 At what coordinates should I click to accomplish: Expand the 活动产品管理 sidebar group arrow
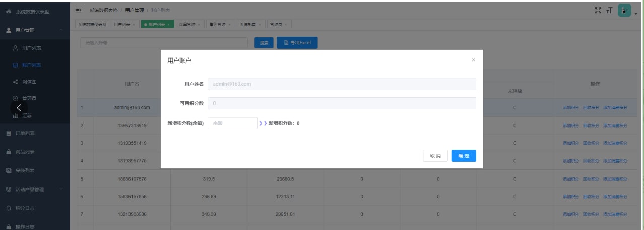(61, 189)
